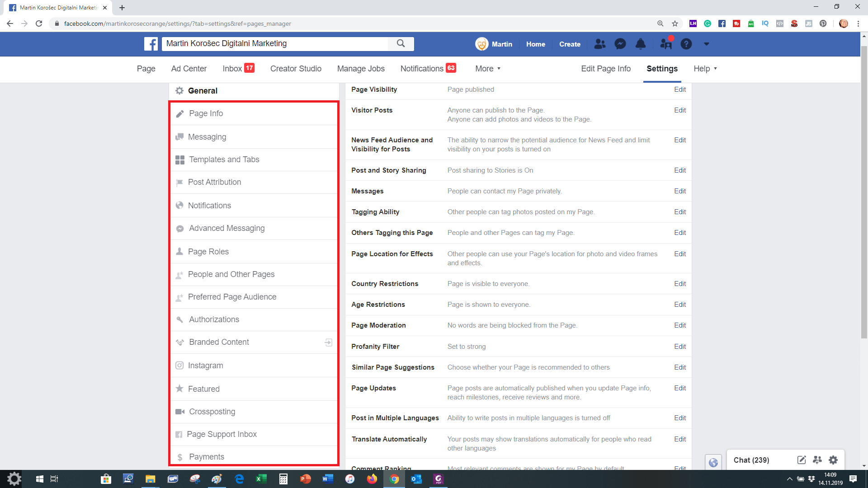This screenshot has height=488, width=868.
Task: Open the friend requests icon
Action: click(600, 44)
